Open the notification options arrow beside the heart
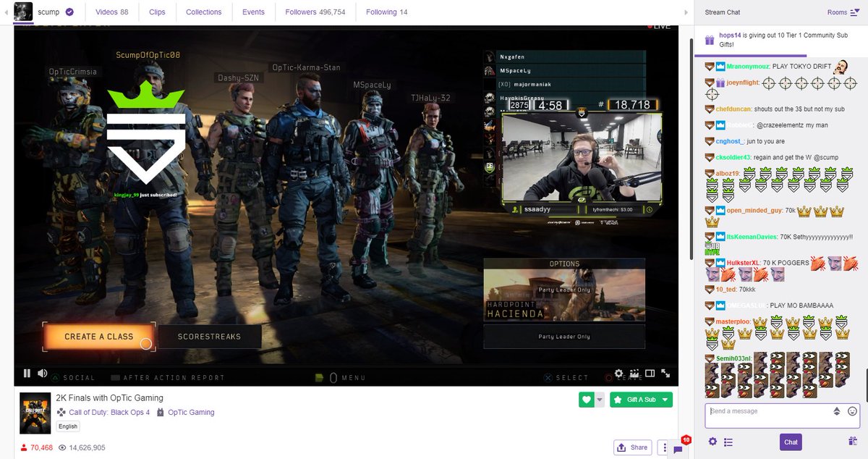 pos(600,399)
